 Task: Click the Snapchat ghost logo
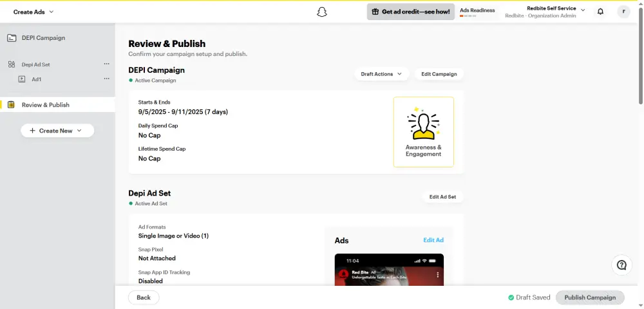322,12
